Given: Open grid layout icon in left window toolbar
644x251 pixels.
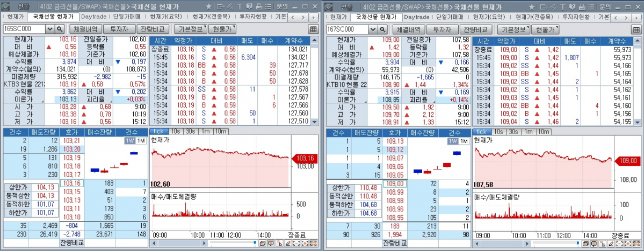Looking at the screenshot, I should (x=313, y=29).
